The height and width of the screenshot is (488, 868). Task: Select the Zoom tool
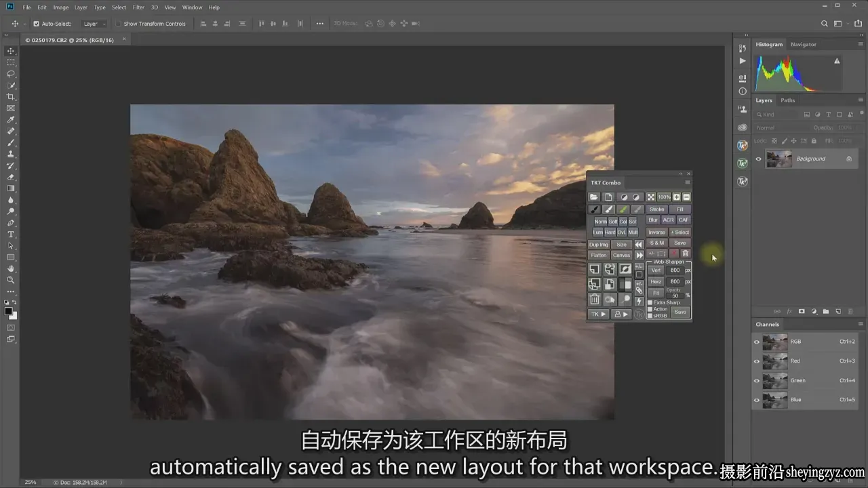11,280
